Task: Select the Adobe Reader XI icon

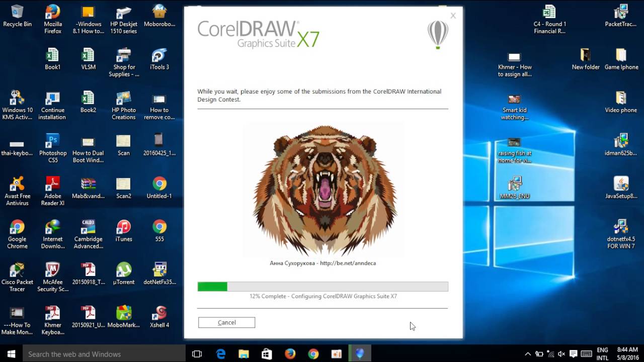Action: (53, 191)
